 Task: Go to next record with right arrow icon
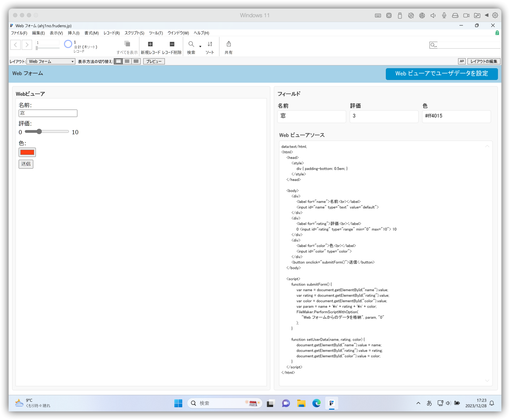click(x=27, y=45)
